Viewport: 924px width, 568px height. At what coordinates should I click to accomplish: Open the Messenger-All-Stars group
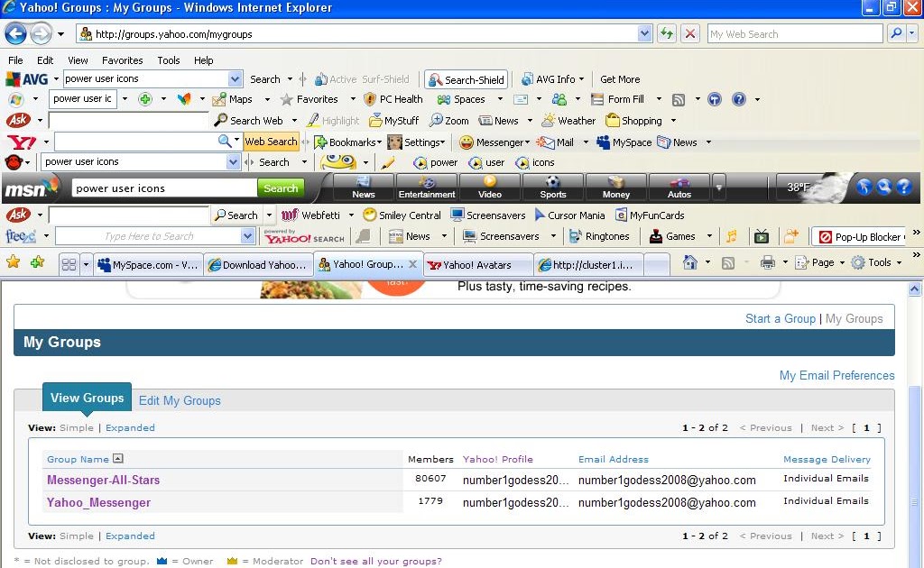click(x=103, y=480)
